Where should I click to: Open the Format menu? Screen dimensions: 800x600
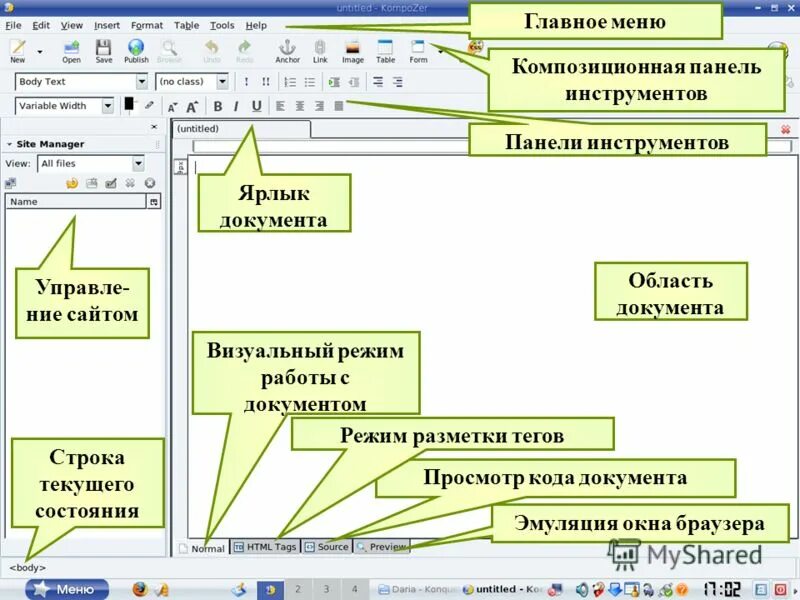pos(147,25)
